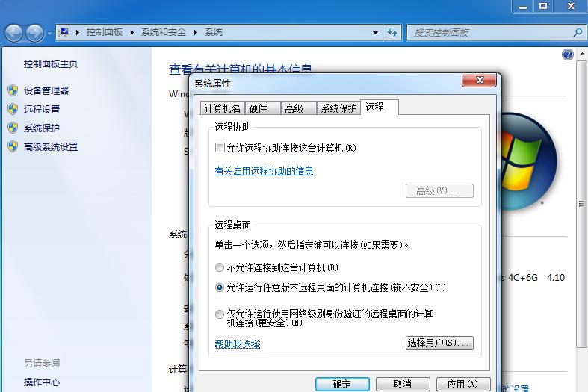Image resolution: width=588 pixels, height=392 pixels.
Task: Open 控制面板主页 link in sidebar
Action: click(51, 64)
